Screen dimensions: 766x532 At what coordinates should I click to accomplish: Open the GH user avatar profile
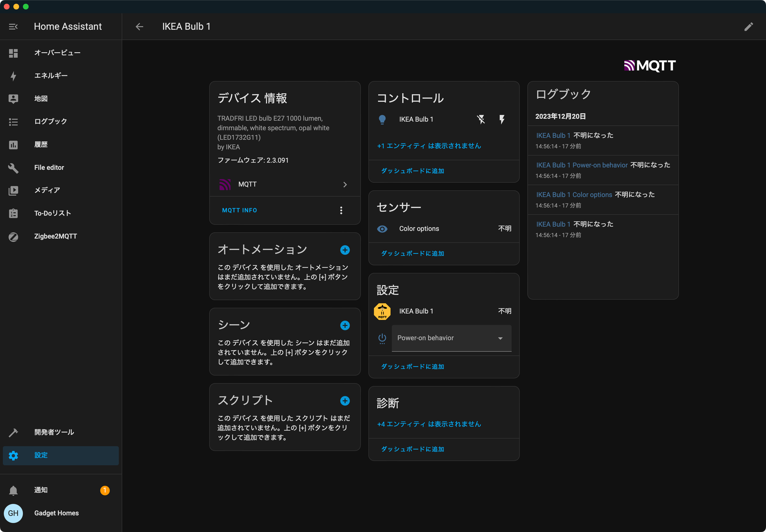pos(13,513)
